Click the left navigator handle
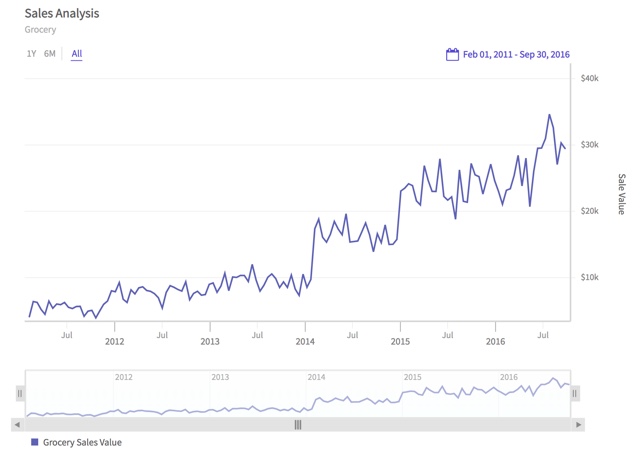 20,394
